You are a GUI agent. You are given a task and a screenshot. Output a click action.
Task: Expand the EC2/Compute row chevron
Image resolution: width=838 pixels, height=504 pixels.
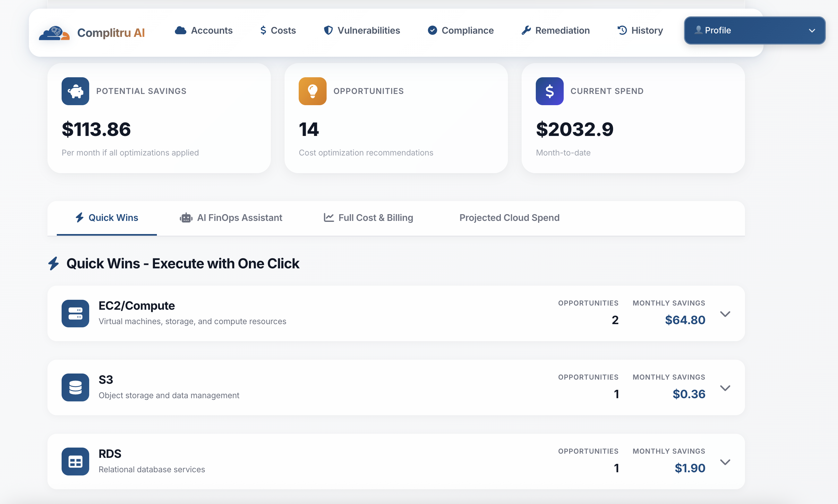(x=725, y=314)
